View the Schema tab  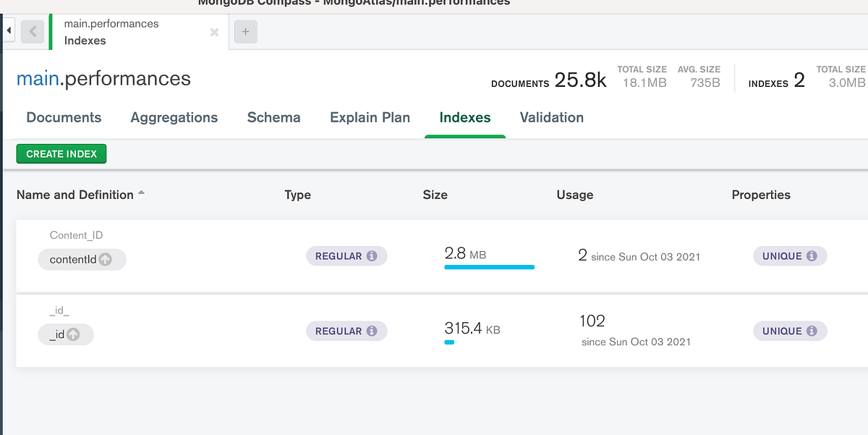coord(273,117)
